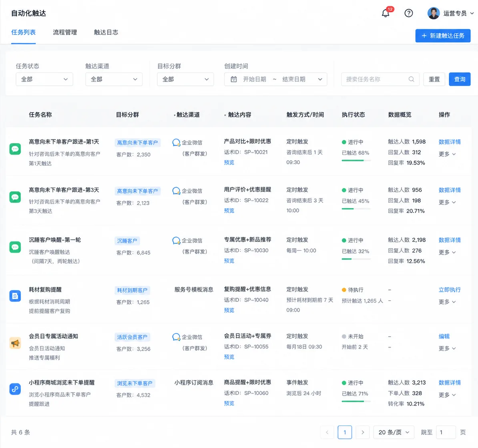Viewport: 478px width, 448px height.
Task: Click 预览 under 话术ID SP-10040
Action: 229,310
